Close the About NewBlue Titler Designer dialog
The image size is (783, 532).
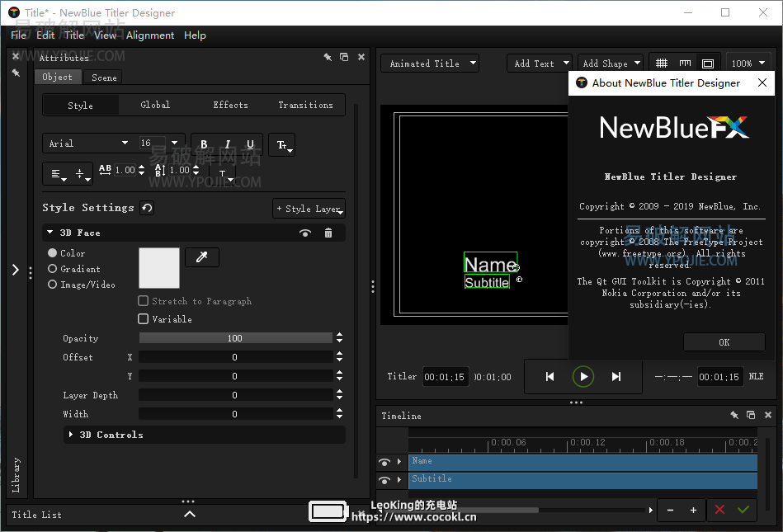[x=762, y=82]
